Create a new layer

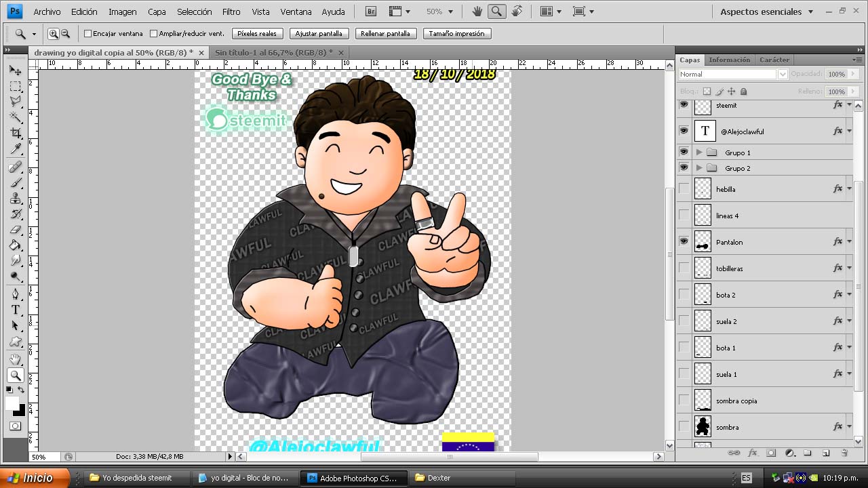tap(826, 453)
